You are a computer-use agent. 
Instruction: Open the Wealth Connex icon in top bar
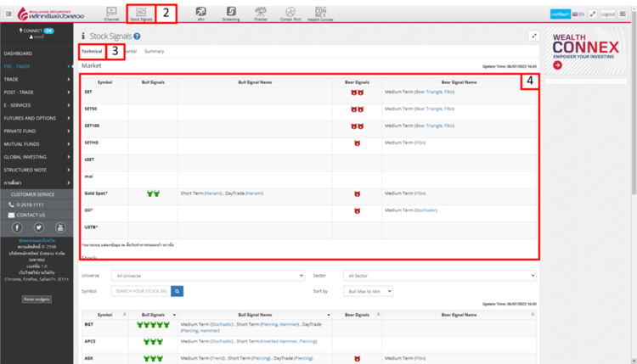tap(320, 13)
